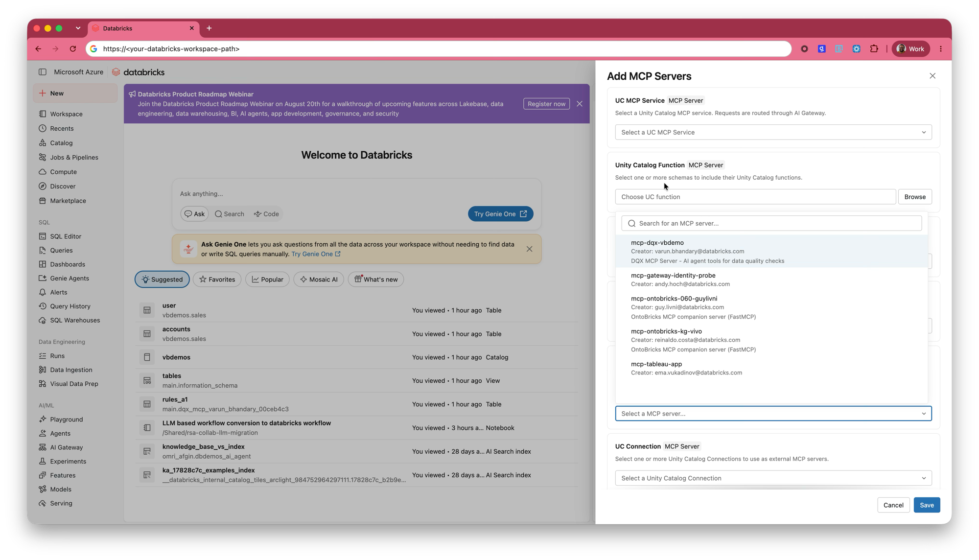The width and height of the screenshot is (979, 560).
Task: Open Query History icon
Action: pyautogui.click(x=43, y=306)
